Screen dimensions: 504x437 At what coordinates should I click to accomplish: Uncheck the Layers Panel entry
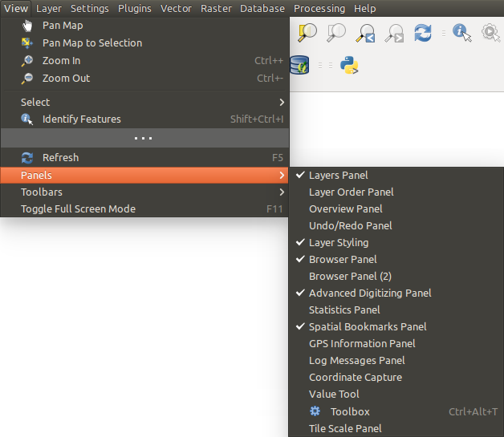[x=338, y=175]
